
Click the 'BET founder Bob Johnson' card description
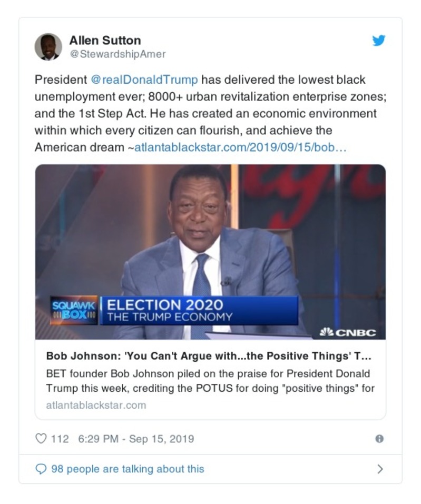pyautogui.click(x=208, y=381)
